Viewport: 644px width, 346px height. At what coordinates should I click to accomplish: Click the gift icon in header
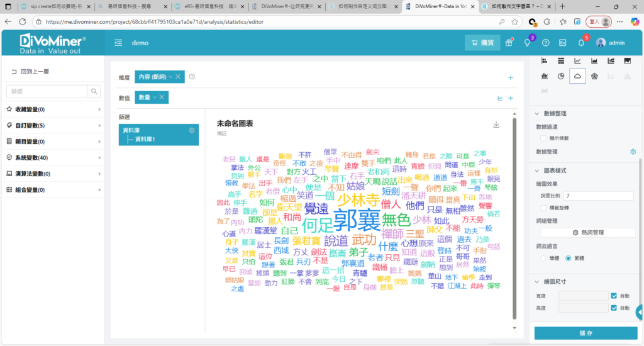509,43
